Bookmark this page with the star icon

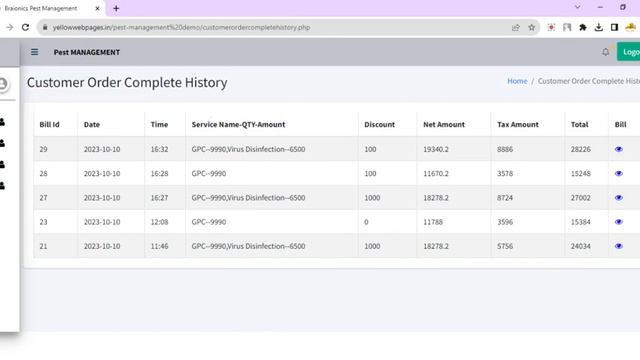click(531, 27)
